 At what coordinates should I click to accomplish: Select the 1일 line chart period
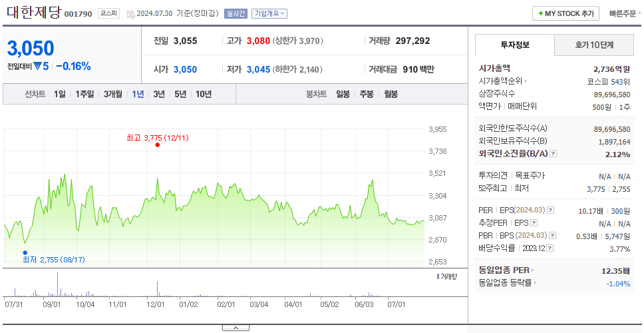pos(60,94)
